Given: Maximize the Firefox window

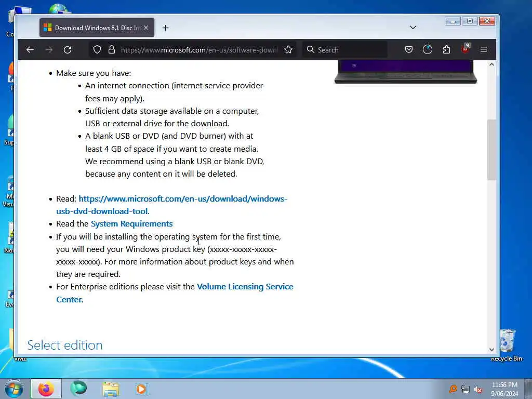Looking at the screenshot, I should coord(470,21).
